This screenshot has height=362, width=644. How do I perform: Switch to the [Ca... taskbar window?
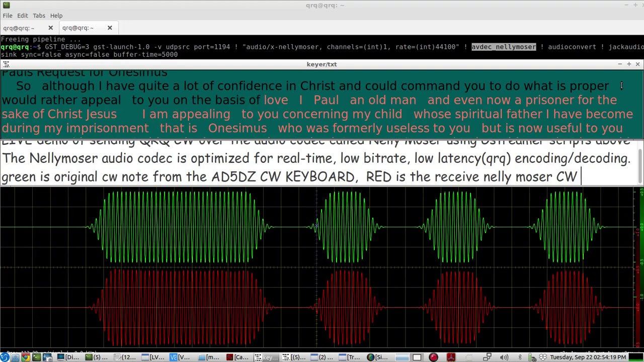[238, 357]
